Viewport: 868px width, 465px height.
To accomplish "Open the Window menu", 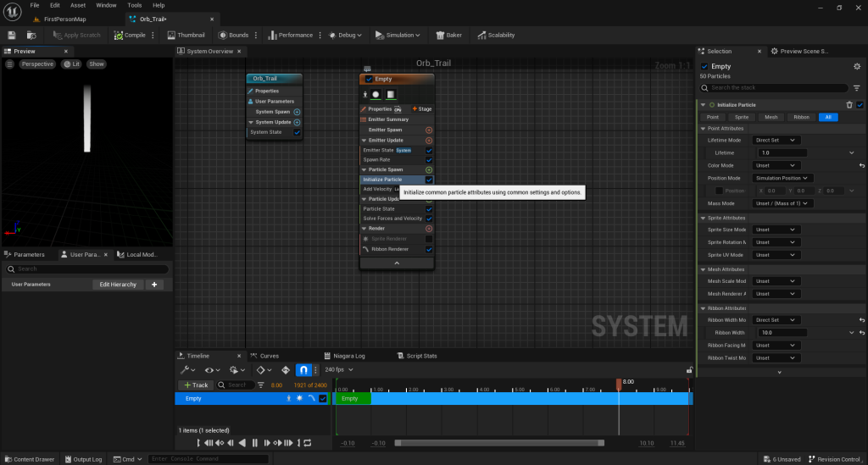I will [106, 5].
